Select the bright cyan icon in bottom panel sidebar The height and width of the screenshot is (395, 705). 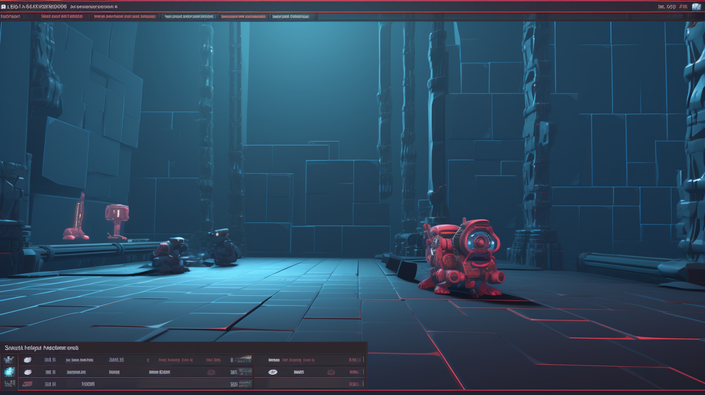pyautogui.click(x=9, y=372)
